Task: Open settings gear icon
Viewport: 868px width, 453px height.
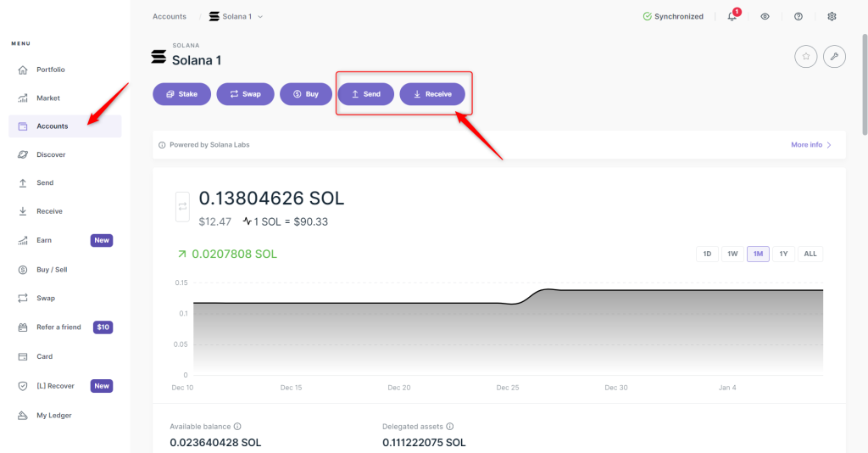Action: point(832,16)
